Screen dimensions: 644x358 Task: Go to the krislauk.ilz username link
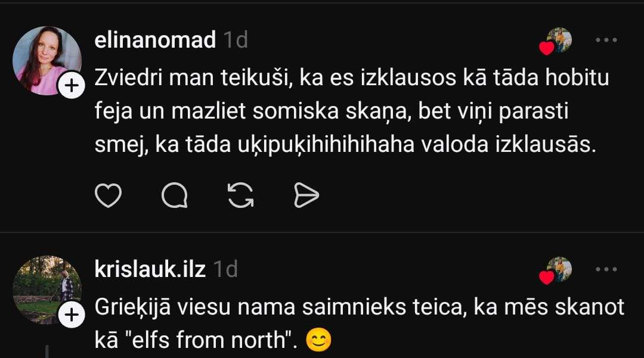pyautogui.click(x=150, y=269)
